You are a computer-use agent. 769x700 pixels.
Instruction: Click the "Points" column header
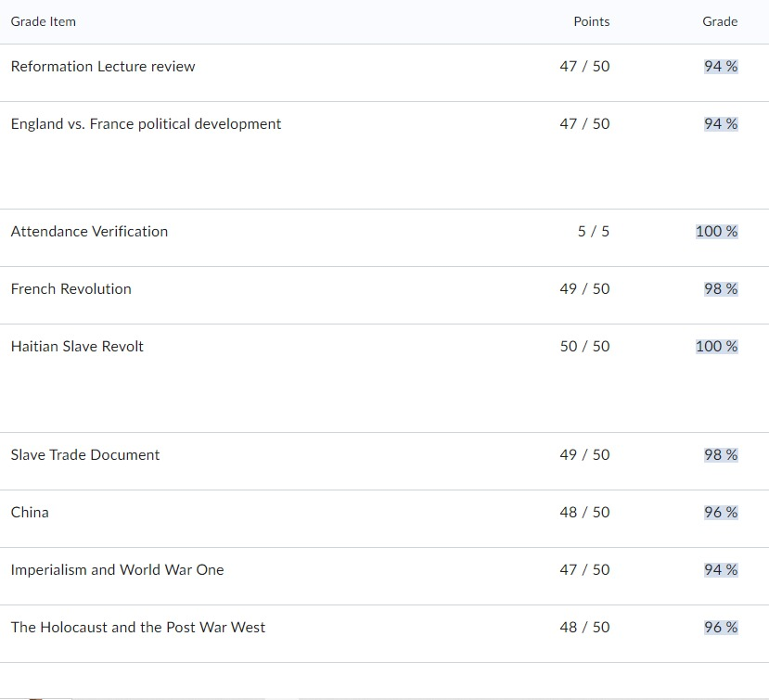click(x=592, y=21)
